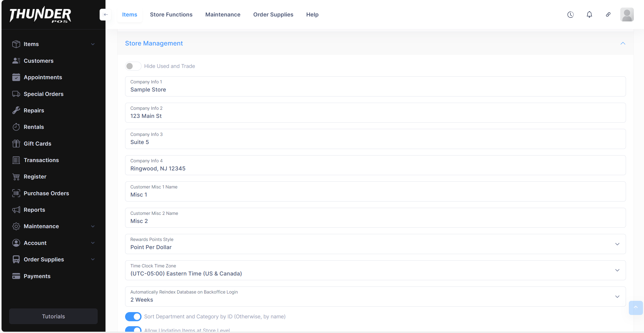
Task: Toggle Allow Updating Items at Store Level
Action: coord(133,329)
